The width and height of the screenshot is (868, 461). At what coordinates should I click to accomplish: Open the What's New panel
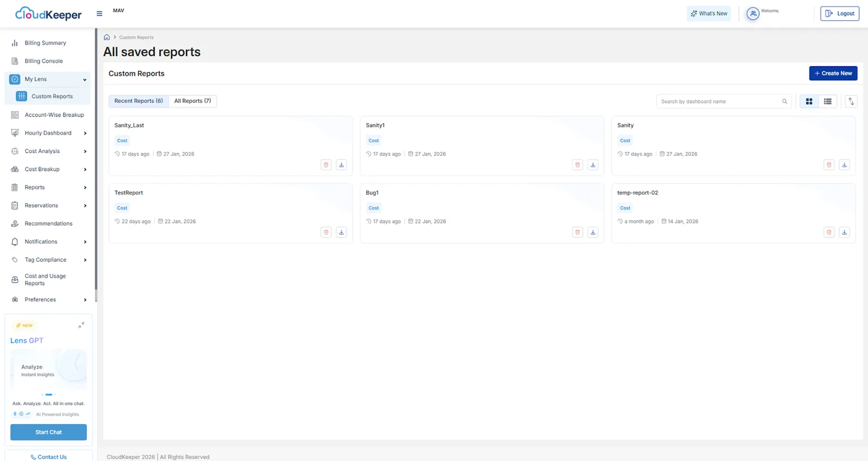[x=709, y=14]
